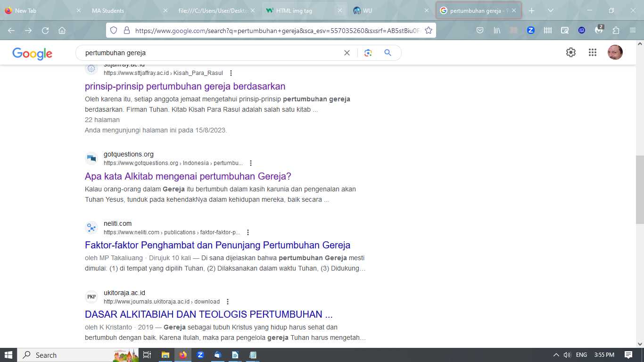Open the Google apps grid
Viewport: 644px width, 362px height.
point(593,52)
